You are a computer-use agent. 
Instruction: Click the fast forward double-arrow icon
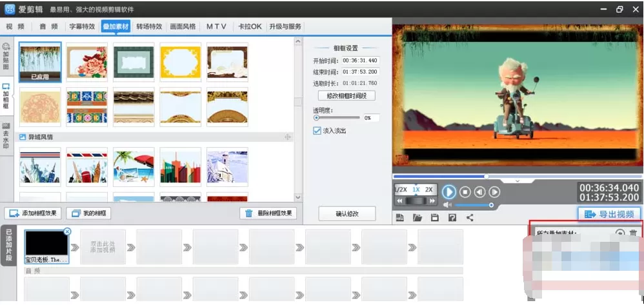point(432,201)
